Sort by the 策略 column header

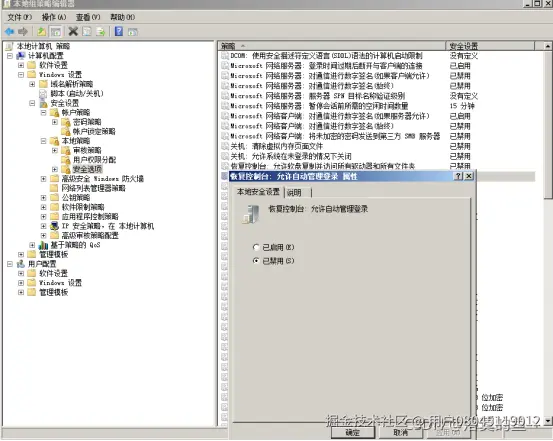click(x=332, y=46)
